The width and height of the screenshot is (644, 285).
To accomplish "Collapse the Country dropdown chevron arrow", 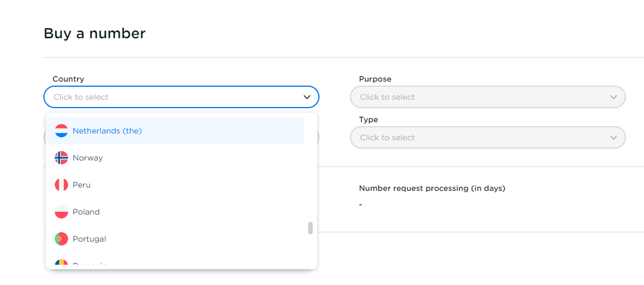I will 307,97.
